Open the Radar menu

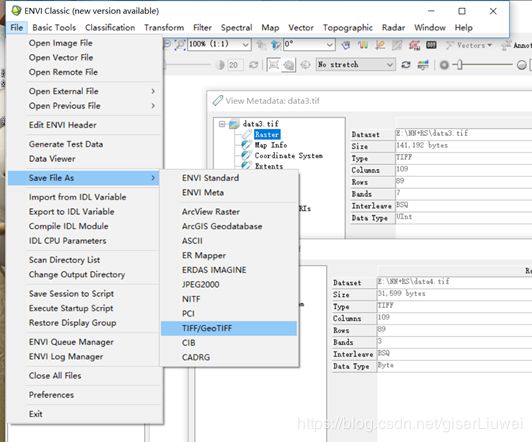tap(393, 27)
